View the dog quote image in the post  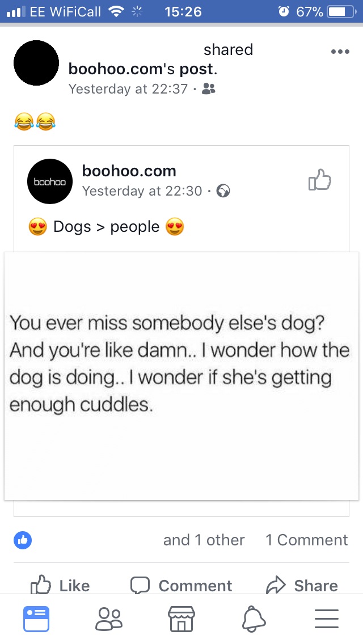click(x=181, y=376)
